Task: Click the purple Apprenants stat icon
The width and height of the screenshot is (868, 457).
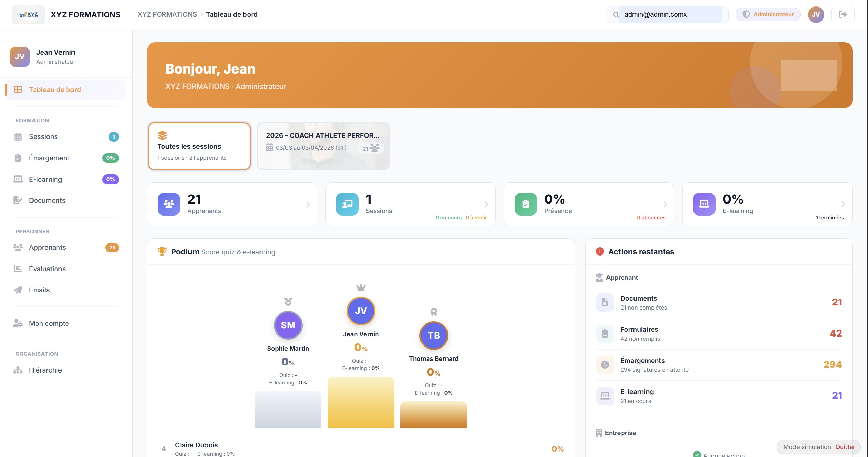Action: coord(169,204)
